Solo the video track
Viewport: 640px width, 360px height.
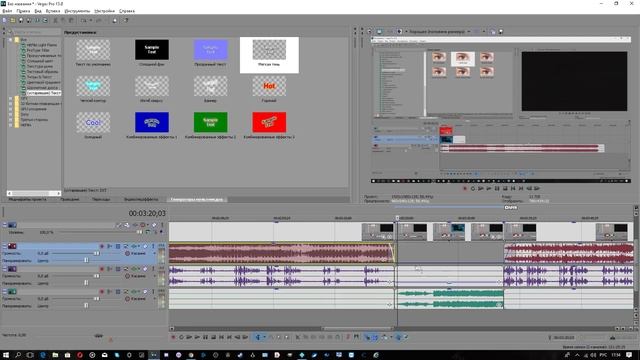pyautogui.click(x=162, y=225)
